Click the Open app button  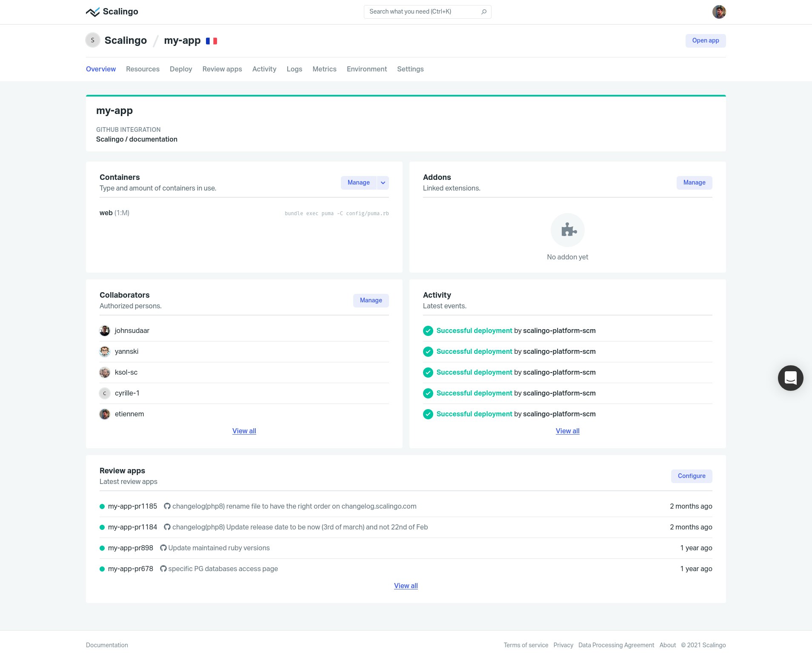click(x=706, y=41)
